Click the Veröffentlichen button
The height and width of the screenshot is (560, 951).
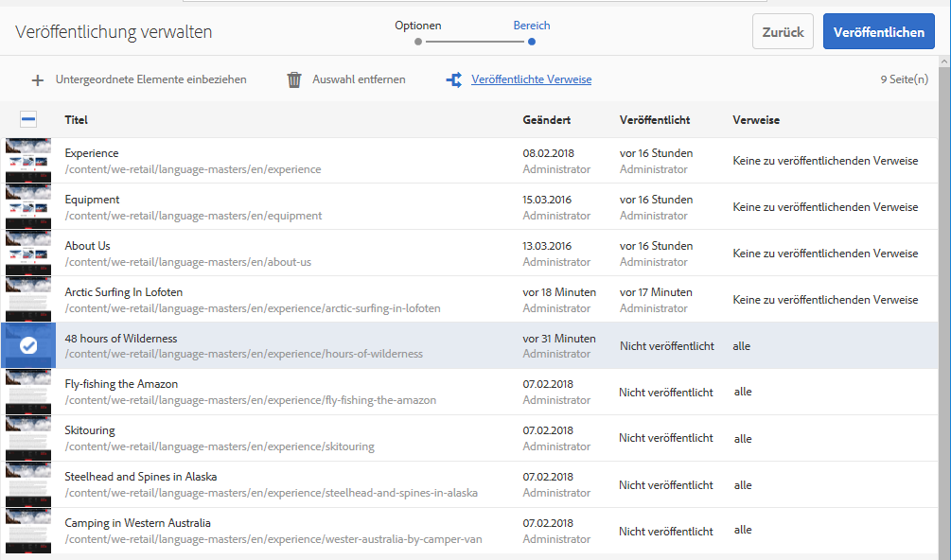pos(878,32)
